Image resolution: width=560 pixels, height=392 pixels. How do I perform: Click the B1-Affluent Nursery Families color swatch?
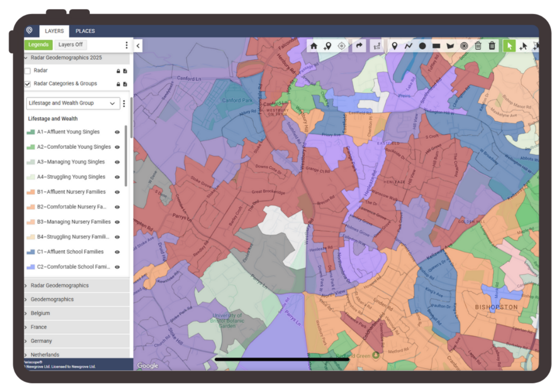tap(30, 191)
